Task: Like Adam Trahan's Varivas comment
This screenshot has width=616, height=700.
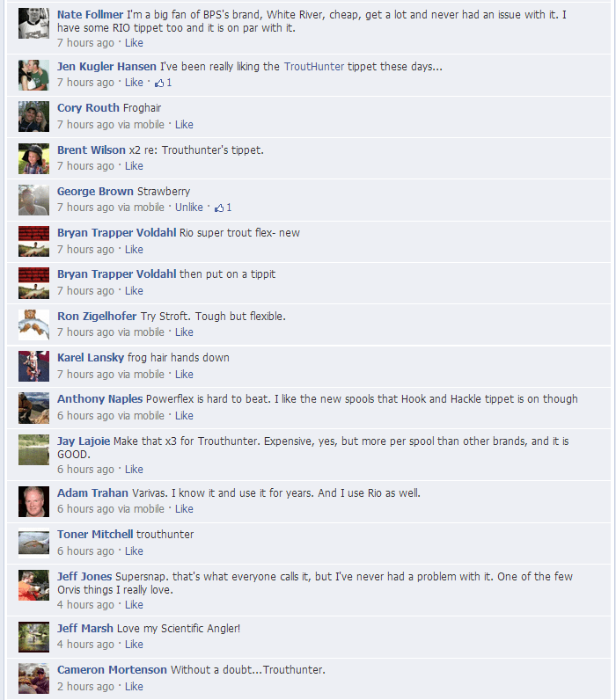Action: pyautogui.click(x=184, y=509)
